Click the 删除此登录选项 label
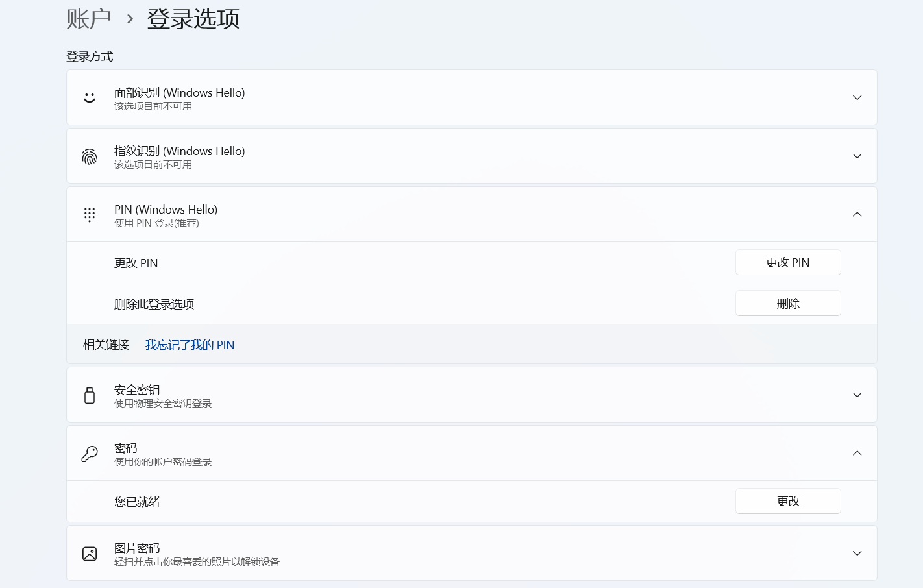Image resolution: width=923 pixels, height=588 pixels. click(x=154, y=304)
